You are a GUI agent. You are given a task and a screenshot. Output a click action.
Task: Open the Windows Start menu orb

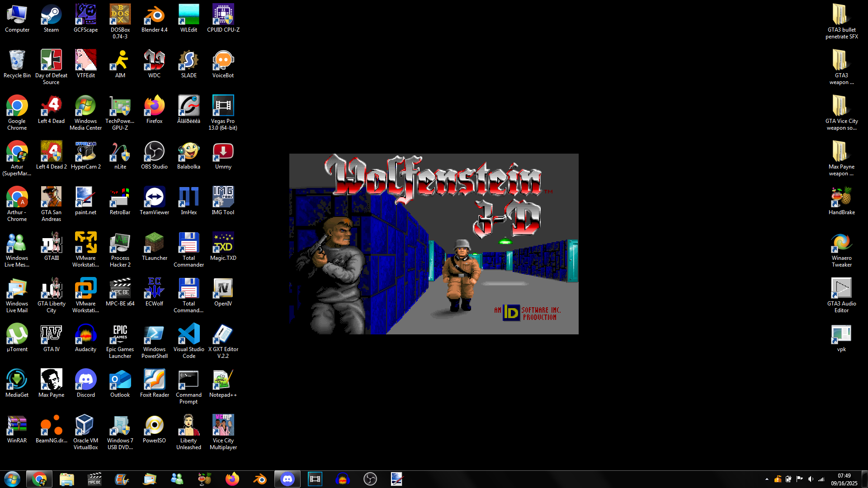(x=12, y=479)
